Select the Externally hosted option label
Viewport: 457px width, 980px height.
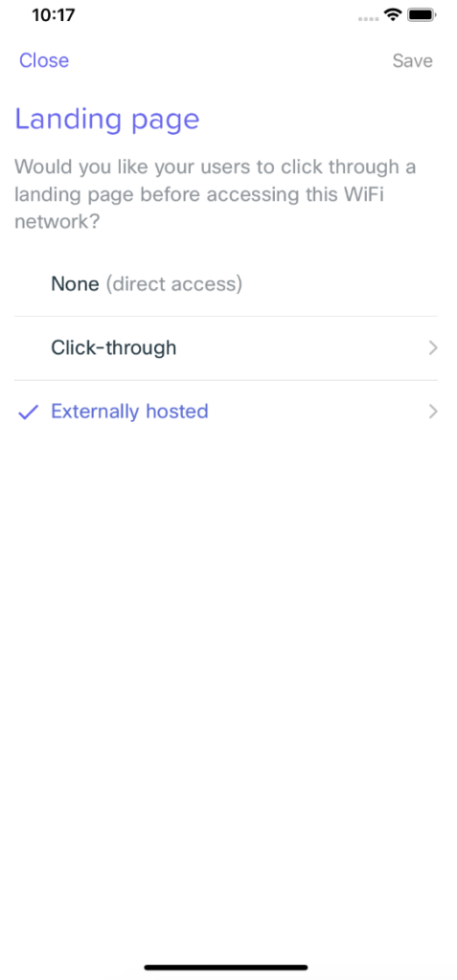click(129, 412)
